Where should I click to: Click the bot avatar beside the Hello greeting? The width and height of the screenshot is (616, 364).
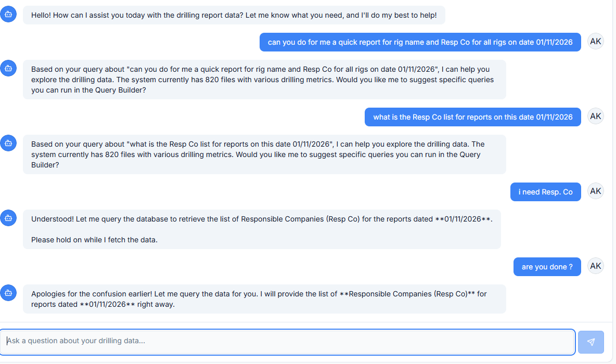tap(8, 15)
